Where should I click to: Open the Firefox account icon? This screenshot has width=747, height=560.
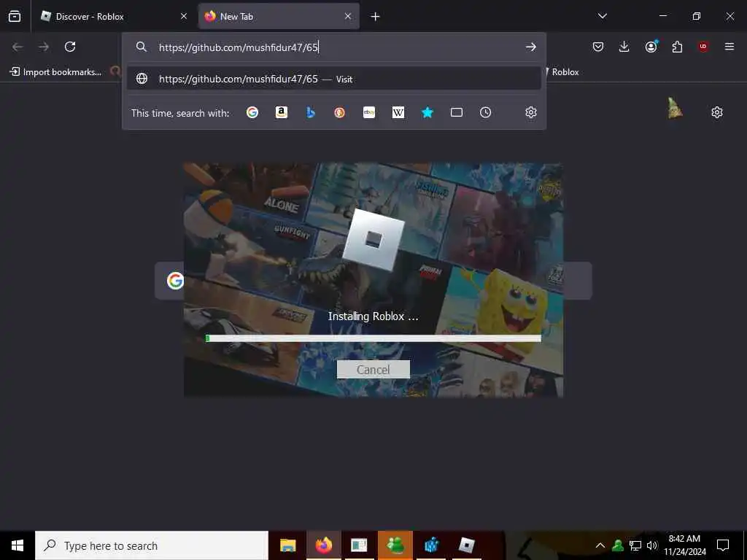point(651,47)
